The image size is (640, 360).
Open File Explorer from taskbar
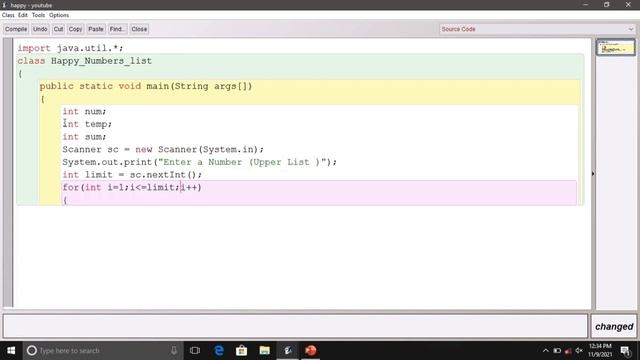[x=264, y=351]
